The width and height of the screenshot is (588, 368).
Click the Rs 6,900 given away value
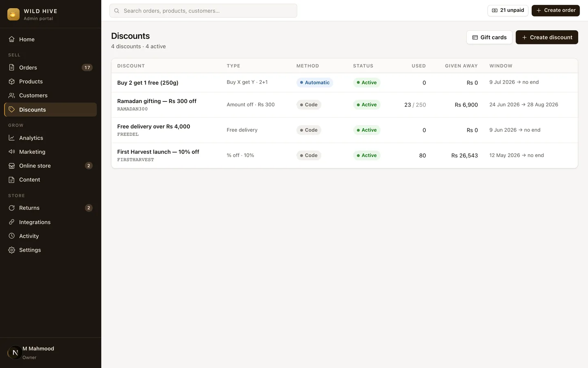[466, 105]
